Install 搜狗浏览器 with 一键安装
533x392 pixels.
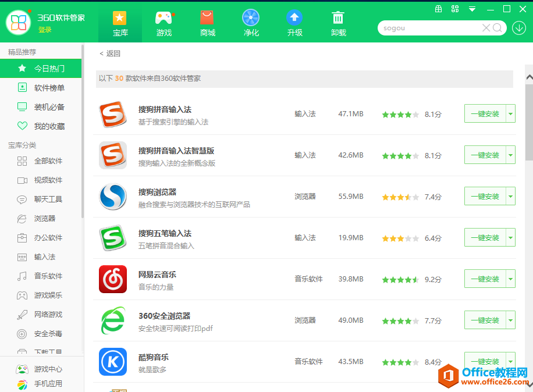[x=485, y=197]
